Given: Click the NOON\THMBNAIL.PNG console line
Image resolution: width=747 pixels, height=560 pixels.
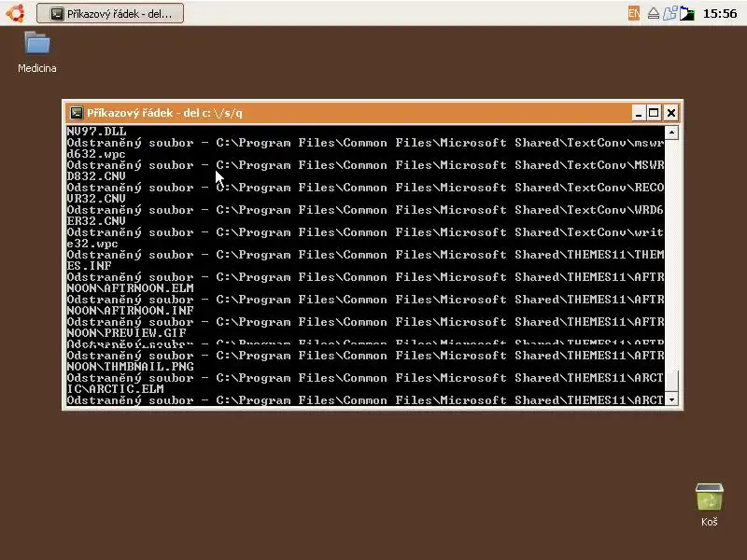Looking at the screenshot, I should pos(130,367).
